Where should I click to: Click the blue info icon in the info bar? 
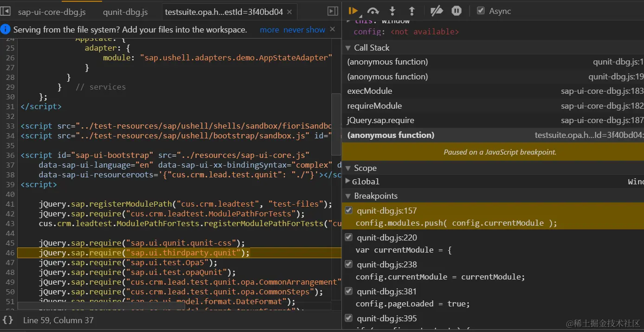pyautogui.click(x=6, y=29)
